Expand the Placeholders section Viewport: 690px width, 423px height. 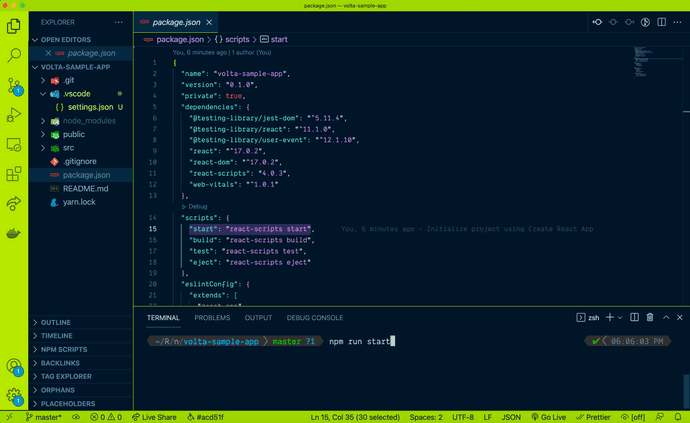click(81, 404)
